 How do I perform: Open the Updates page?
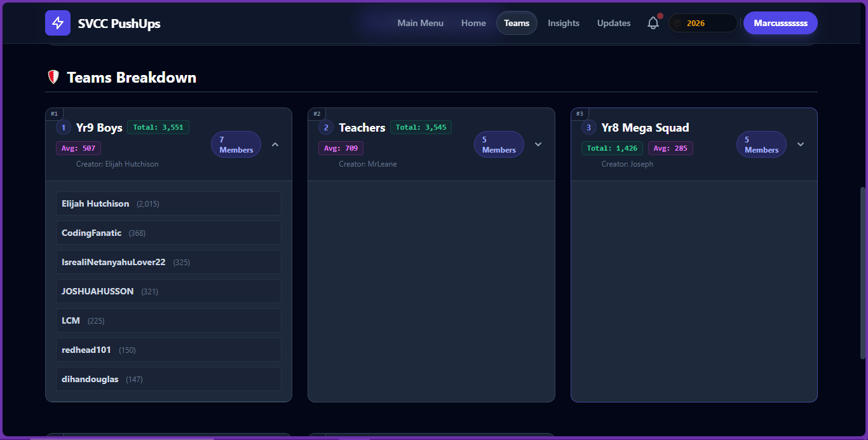point(614,24)
